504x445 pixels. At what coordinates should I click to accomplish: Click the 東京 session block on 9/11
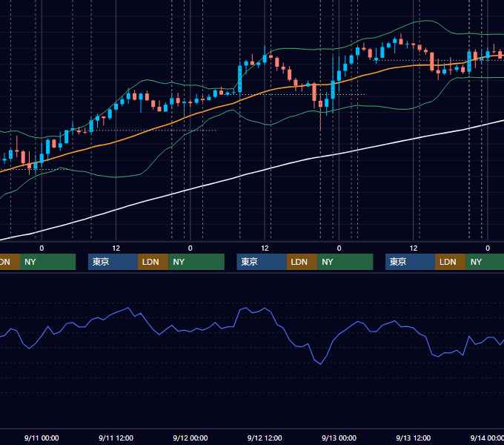[x=113, y=262]
